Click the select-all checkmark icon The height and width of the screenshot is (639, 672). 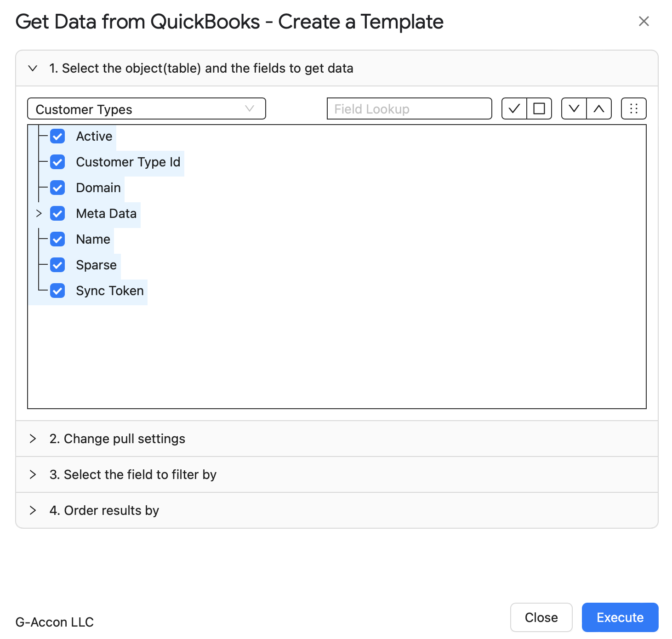(514, 109)
